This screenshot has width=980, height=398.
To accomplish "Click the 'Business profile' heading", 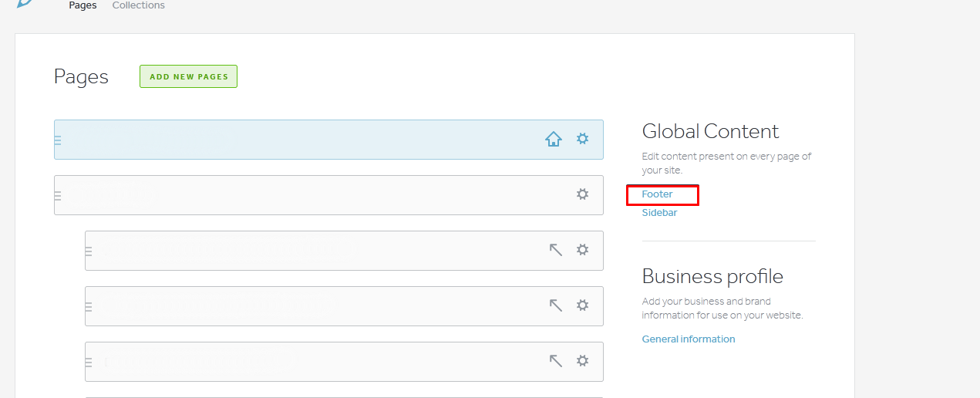I will pos(712,276).
